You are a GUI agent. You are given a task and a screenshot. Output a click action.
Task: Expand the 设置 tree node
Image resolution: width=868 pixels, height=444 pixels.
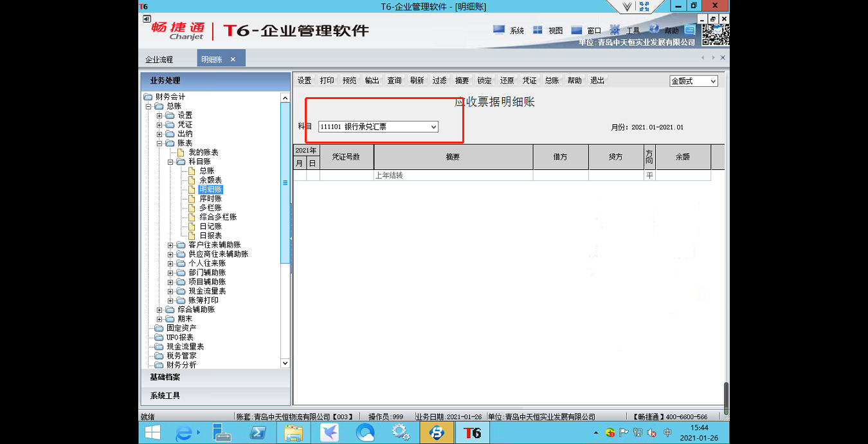click(159, 116)
